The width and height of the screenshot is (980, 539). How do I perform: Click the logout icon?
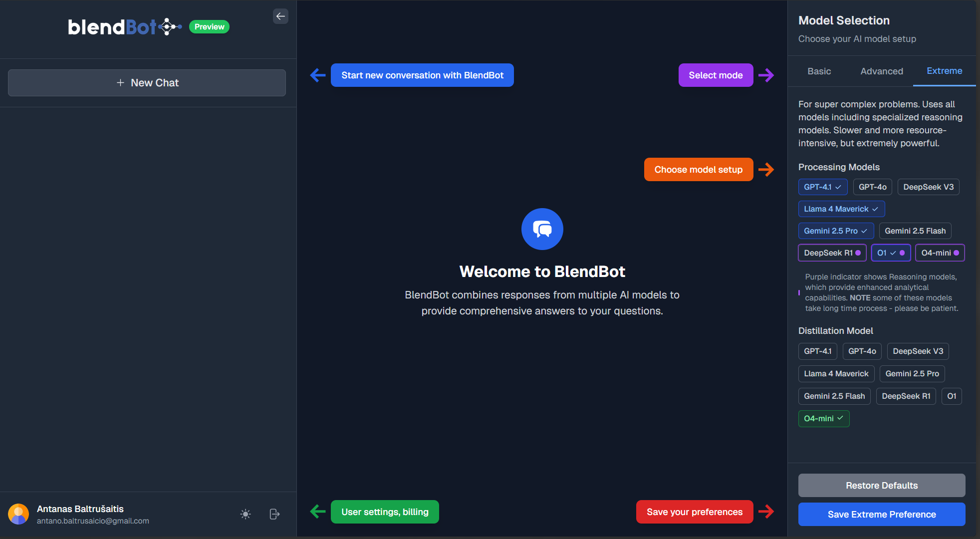[x=274, y=514]
